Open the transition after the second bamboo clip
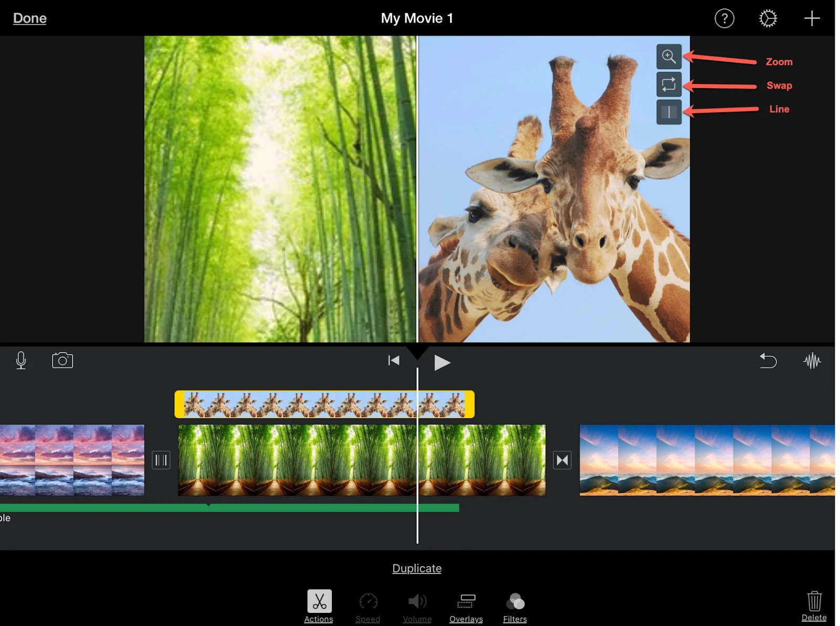Image resolution: width=840 pixels, height=626 pixels. (x=562, y=460)
